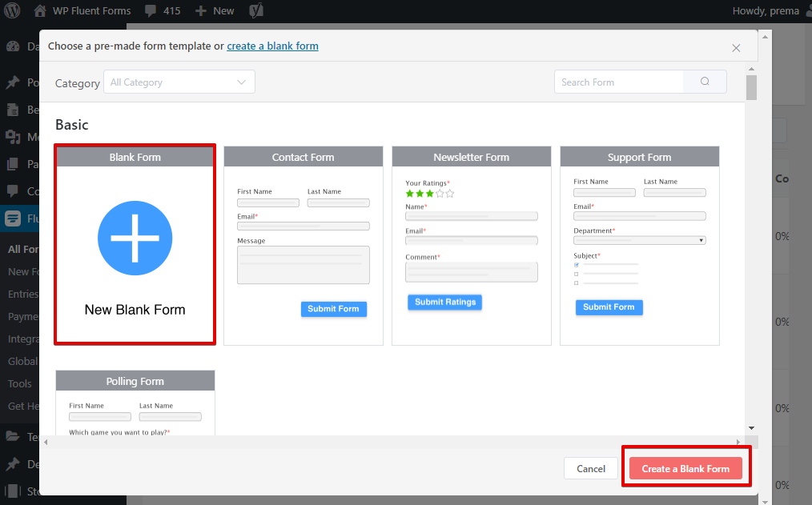
Task: Open Global settings in sidebar menu
Action: click(x=23, y=361)
